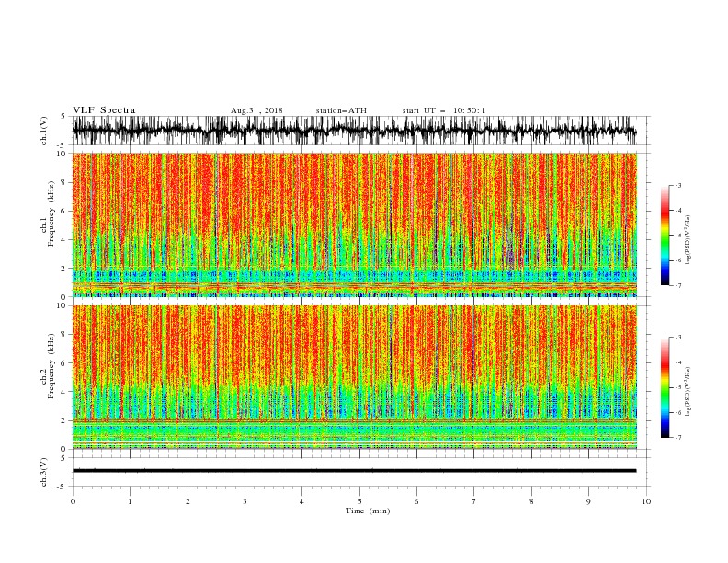Click the ch.2 Frequency (kHz) axis label
Screen dimensions: 728x563
(x=48, y=366)
